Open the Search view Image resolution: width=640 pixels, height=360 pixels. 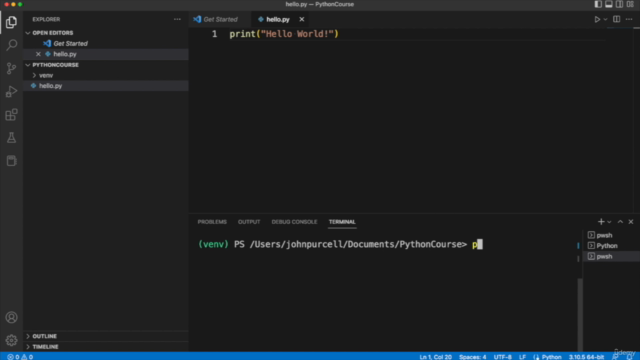click(x=11, y=45)
